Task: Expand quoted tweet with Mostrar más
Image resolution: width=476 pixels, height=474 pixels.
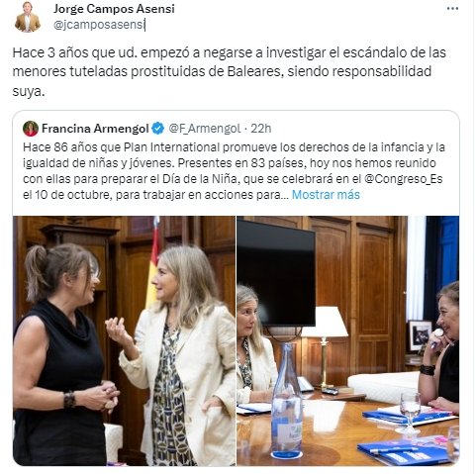Action: tap(326, 195)
